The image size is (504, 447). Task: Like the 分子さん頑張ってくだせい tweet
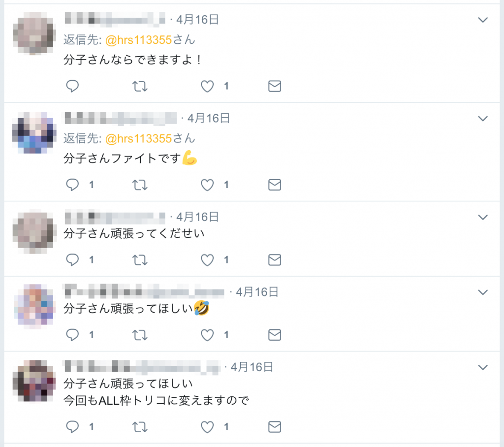pyautogui.click(x=207, y=260)
